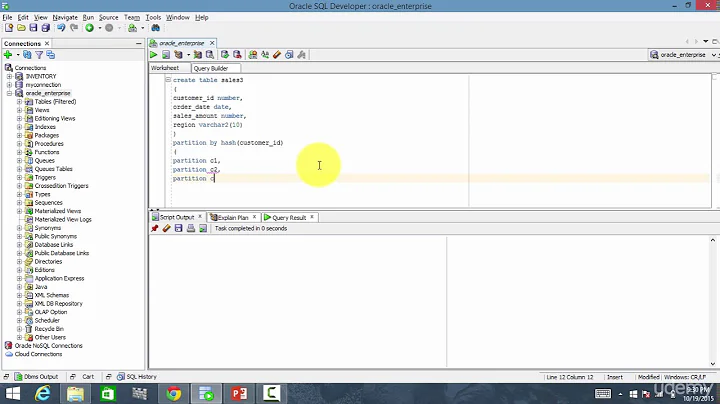Screen dimensions: 720x404
Task: Switch to the Query Builder tab
Action: coord(211,68)
